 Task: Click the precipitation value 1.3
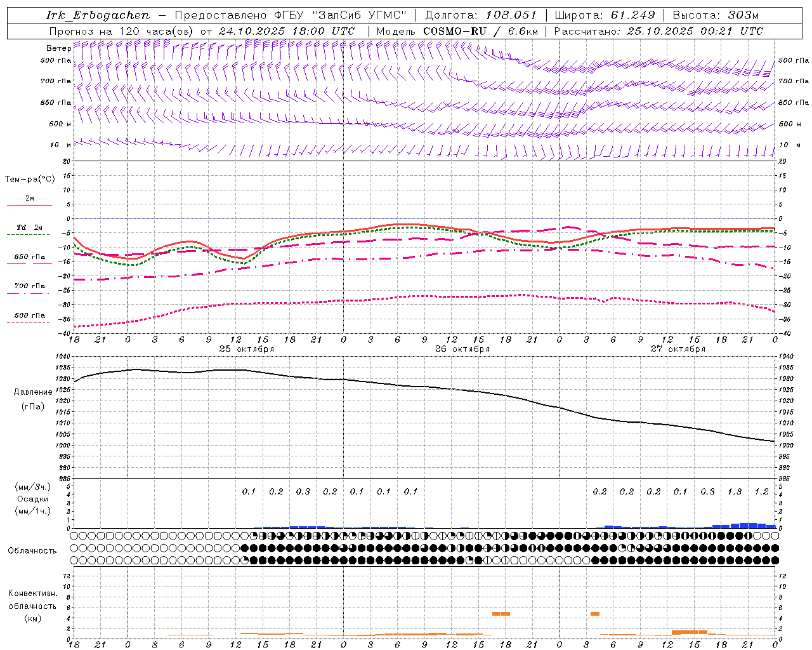735,491
